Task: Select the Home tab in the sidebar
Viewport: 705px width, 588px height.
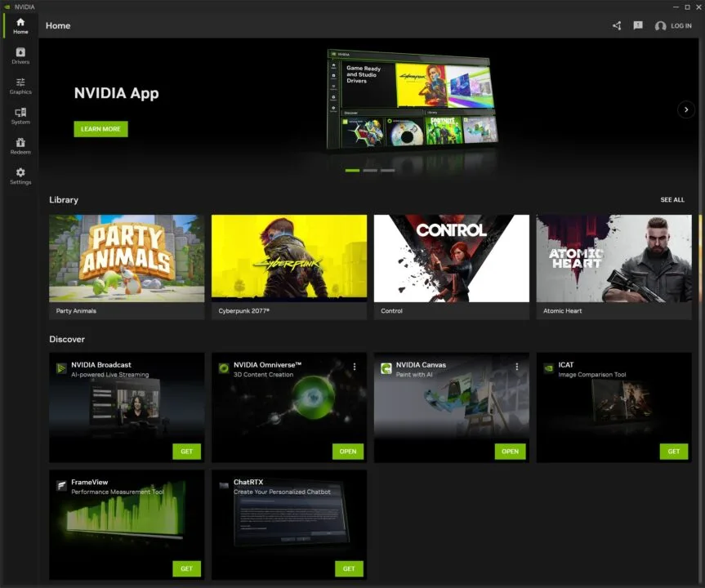Action: pos(20,25)
